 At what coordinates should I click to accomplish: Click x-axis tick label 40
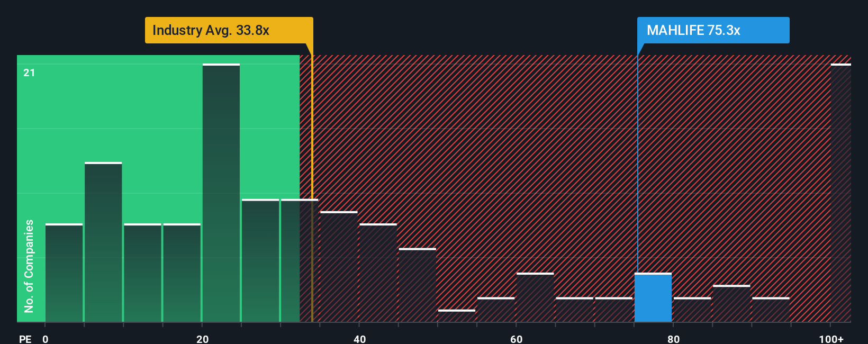pyautogui.click(x=359, y=339)
